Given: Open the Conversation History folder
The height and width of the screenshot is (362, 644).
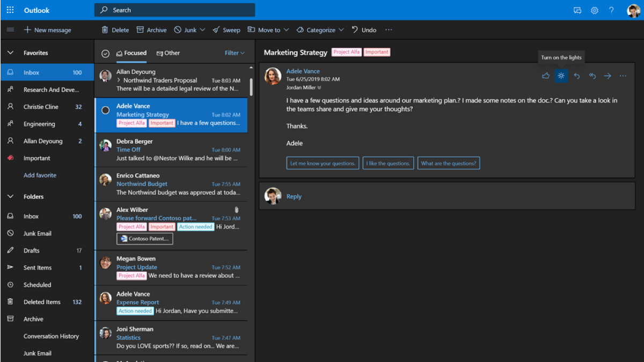Looking at the screenshot, I should tap(47, 336).
